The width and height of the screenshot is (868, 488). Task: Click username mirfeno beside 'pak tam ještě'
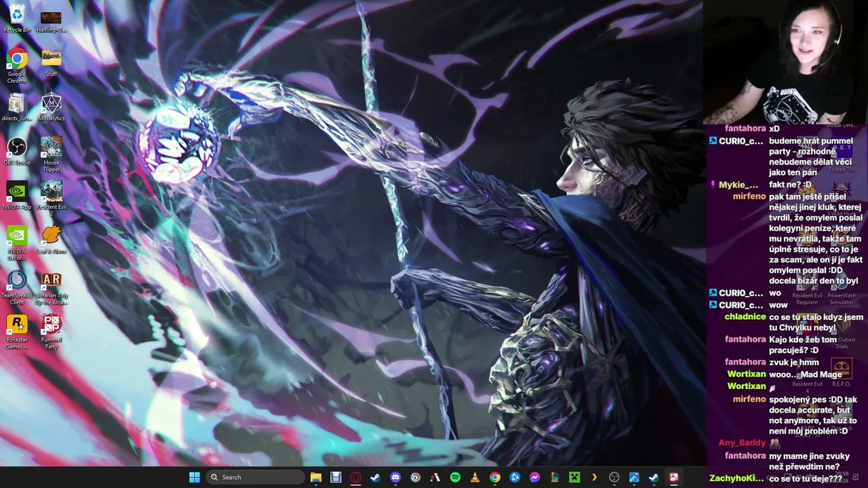749,197
